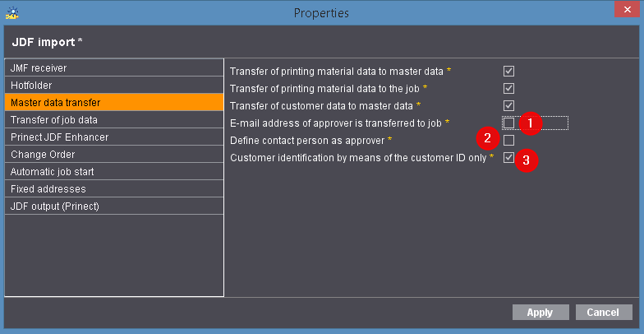Select the Master data transfer entry
Image resolution: width=644 pixels, height=334 pixels.
[x=114, y=102]
